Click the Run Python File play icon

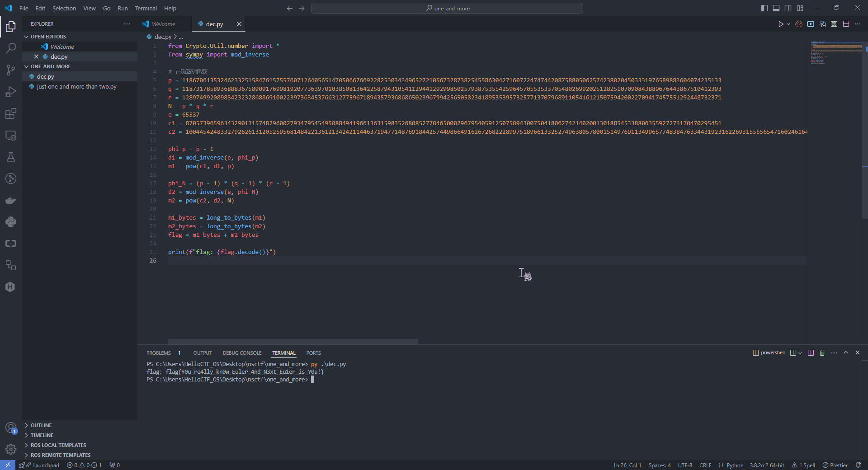pyautogui.click(x=781, y=24)
